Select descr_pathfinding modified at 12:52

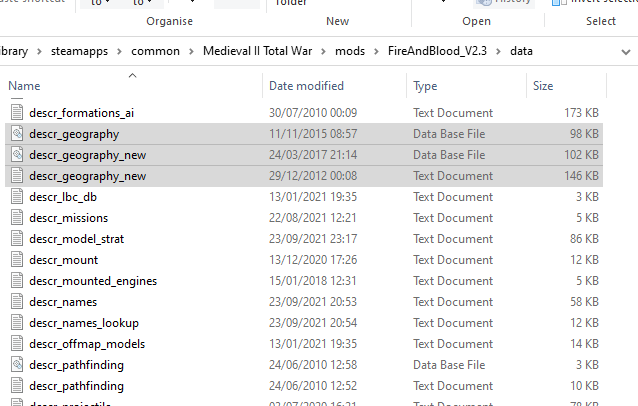tap(76, 386)
